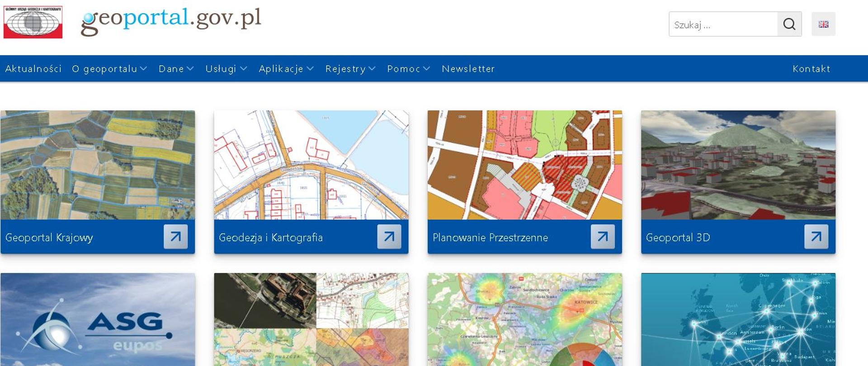Open the Geoportal Krajowy arrow icon
Image resolution: width=868 pixels, height=366 pixels.
tap(175, 236)
